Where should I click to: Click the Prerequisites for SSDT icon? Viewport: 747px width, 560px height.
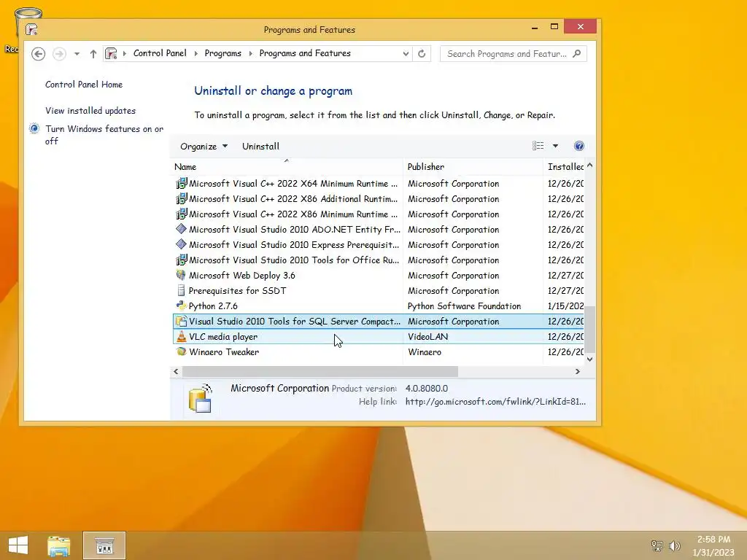click(181, 290)
